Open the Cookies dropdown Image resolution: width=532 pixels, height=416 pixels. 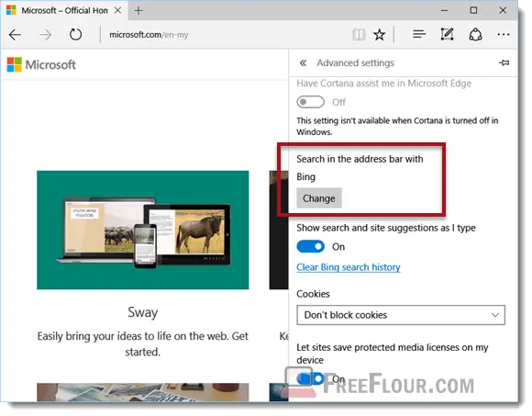point(401,315)
